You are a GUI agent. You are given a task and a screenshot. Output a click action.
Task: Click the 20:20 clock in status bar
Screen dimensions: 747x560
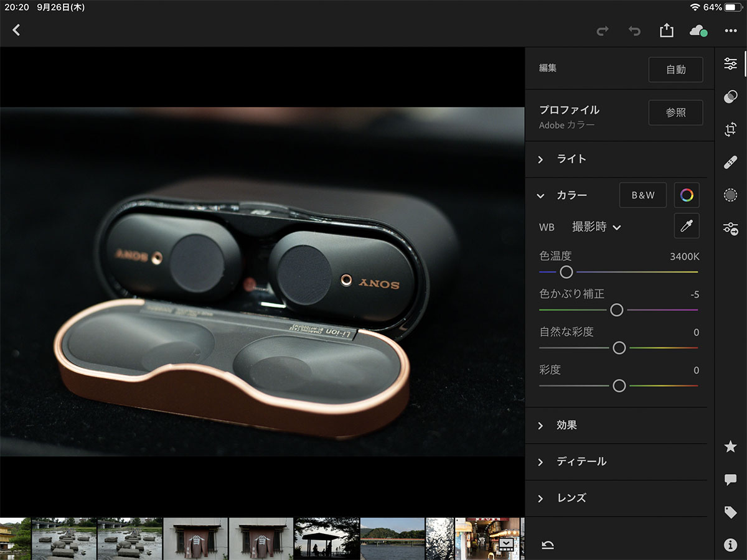17,7
